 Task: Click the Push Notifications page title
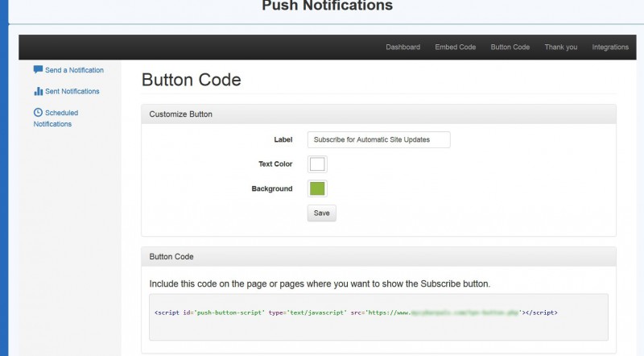pyautogui.click(x=328, y=6)
